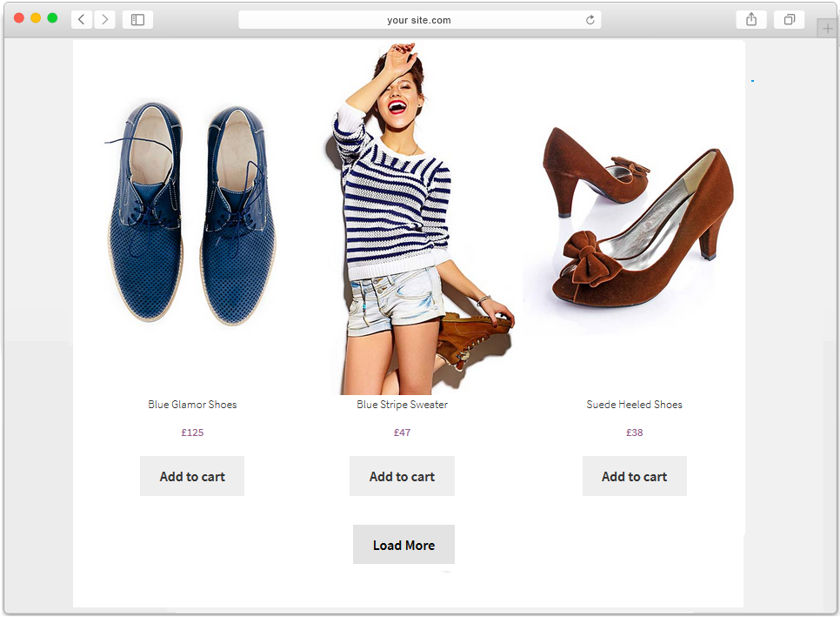Open a new tab with the plus button

(x=828, y=29)
